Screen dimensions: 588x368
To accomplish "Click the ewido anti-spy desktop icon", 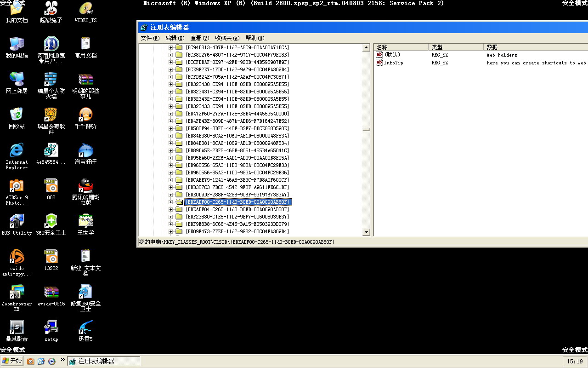I will (x=17, y=256).
